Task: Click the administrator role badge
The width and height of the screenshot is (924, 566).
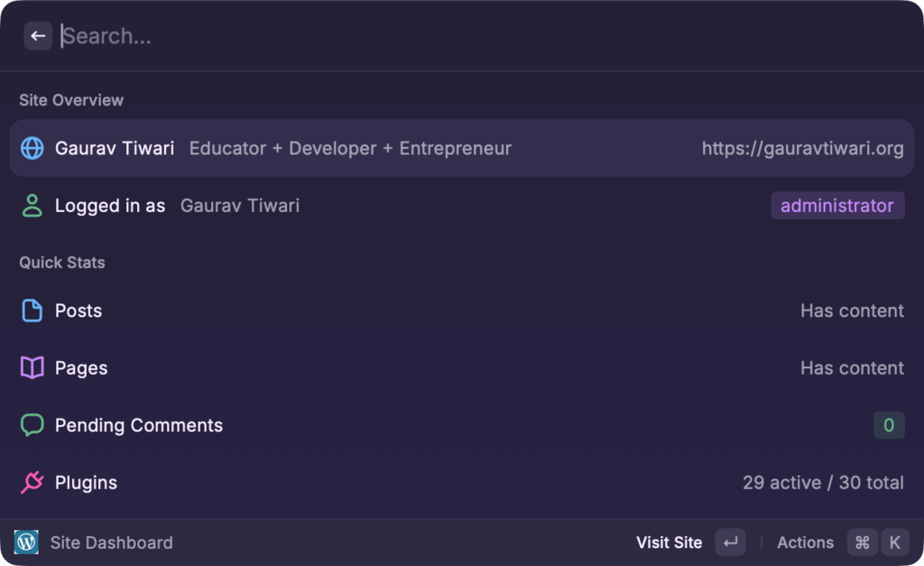Action: (837, 205)
